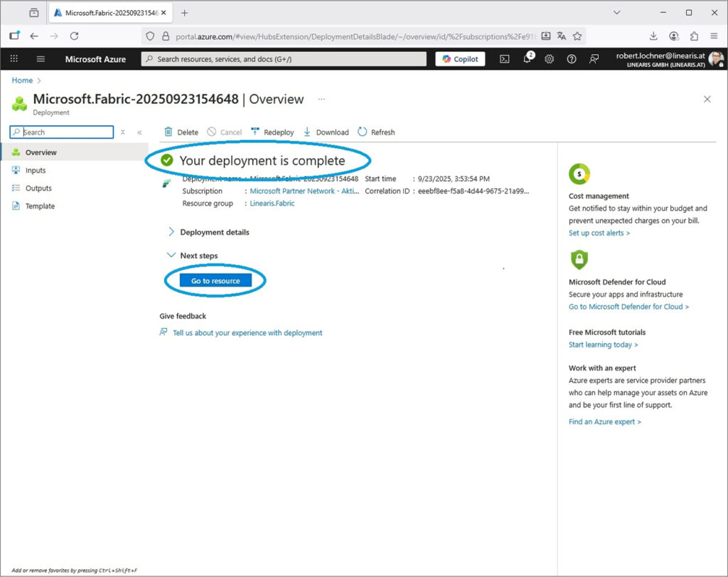Image resolution: width=728 pixels, height=577 pixels.
Task: Open the browser extensions puzzle icon
Action: [x=694, y=36]
